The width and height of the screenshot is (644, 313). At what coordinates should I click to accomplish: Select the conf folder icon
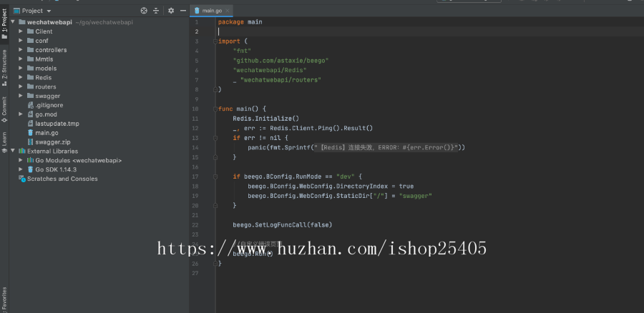pos(30,41)
